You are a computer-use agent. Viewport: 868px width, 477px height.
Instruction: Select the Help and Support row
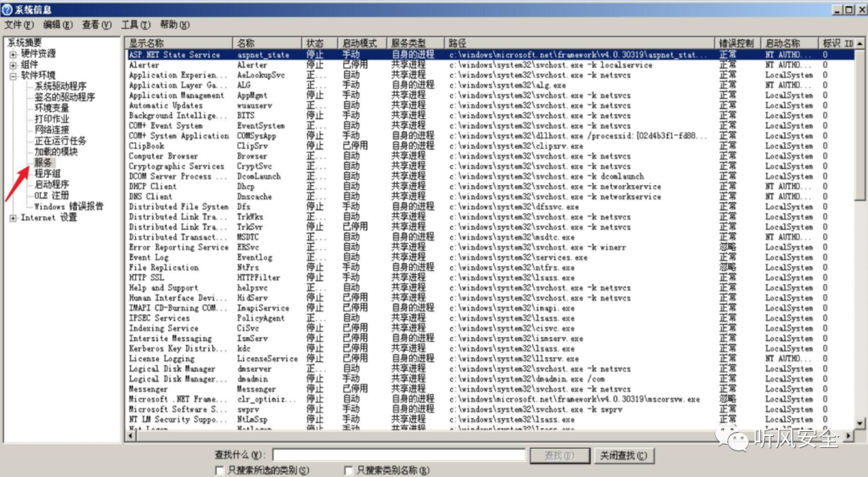[490, 288]
